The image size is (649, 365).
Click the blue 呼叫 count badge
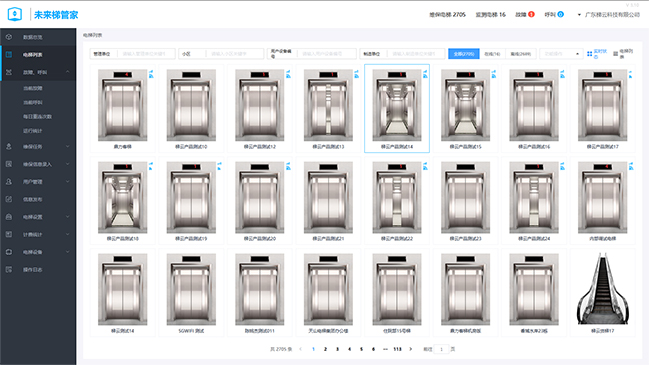point(560,14)
